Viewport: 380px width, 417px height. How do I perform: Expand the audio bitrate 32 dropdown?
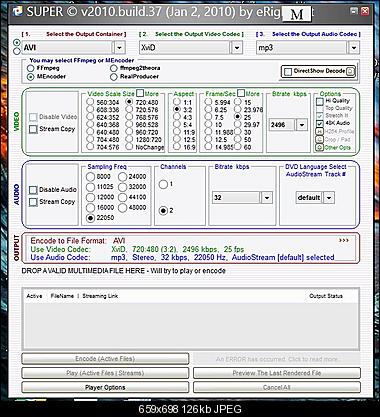tap(267, 198)
